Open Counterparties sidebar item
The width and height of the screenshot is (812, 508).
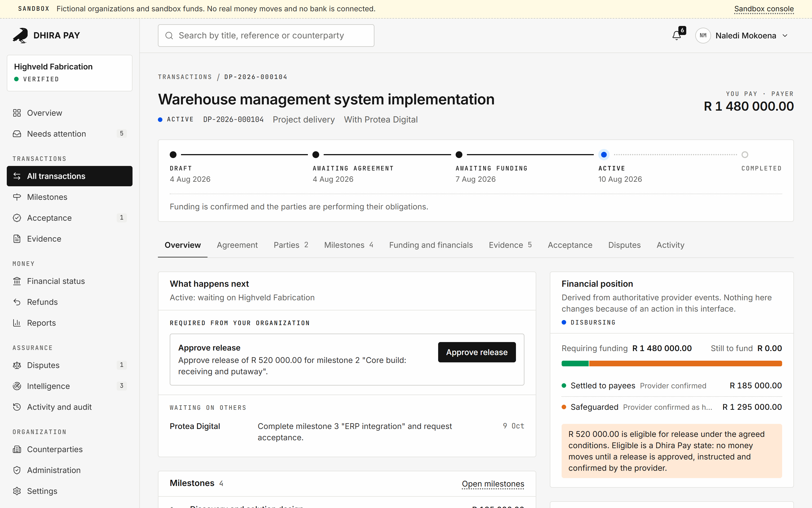(69, 449)
